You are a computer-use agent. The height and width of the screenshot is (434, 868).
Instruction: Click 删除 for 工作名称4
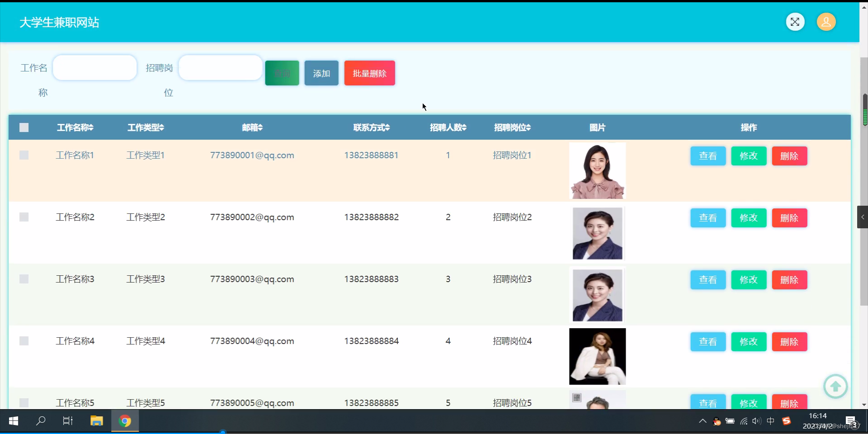point(789,342)
